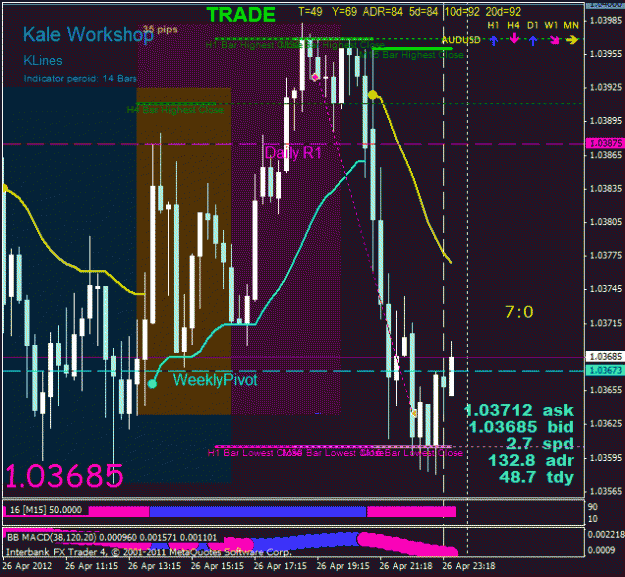Click the yellow dot at the top of the yellow curve
Viewport: 625px width, 577px height.
point(373,95)
